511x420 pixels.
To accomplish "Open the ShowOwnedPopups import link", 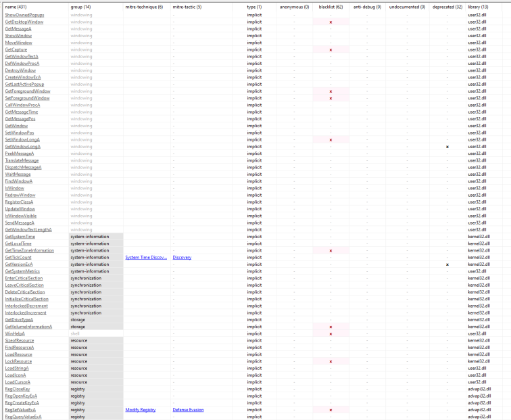I will tap(24, 15).
